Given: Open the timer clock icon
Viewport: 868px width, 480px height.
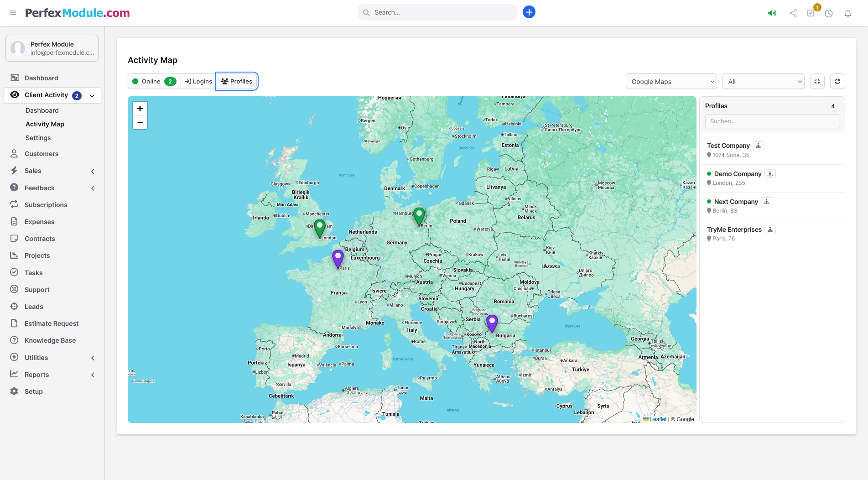Looking at the screenshot, I should point(829,13).
